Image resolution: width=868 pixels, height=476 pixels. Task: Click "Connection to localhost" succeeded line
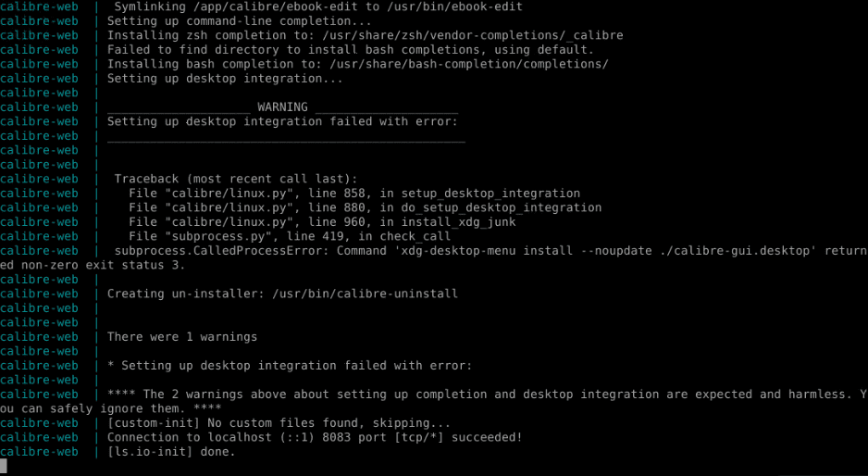(x=315, y=437)
